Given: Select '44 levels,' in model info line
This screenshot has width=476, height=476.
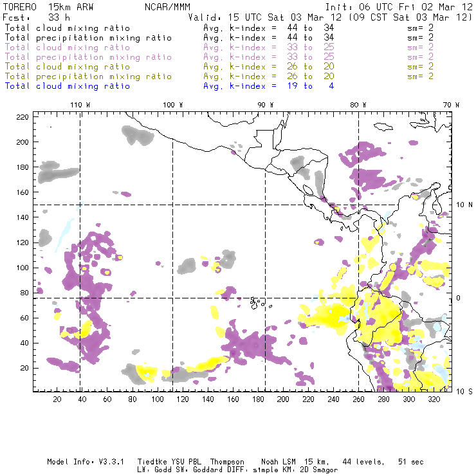Looking at the screenshot, I should click(363, 462).
